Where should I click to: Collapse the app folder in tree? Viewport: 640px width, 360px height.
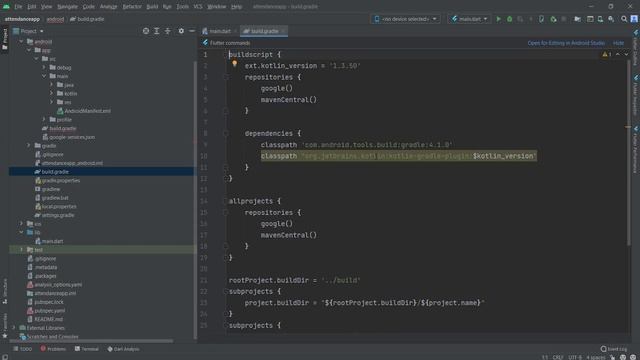29,50
